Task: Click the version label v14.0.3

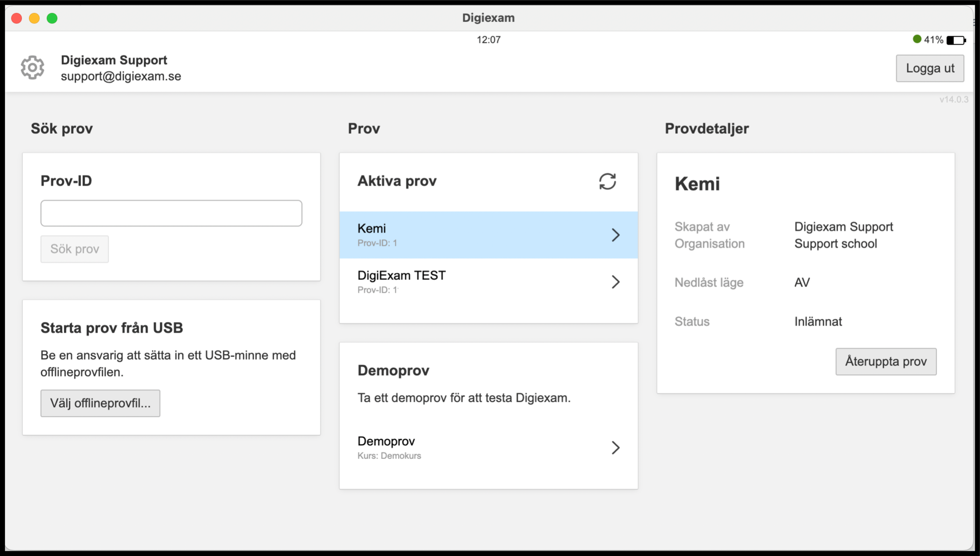Action: pos(953,99)
